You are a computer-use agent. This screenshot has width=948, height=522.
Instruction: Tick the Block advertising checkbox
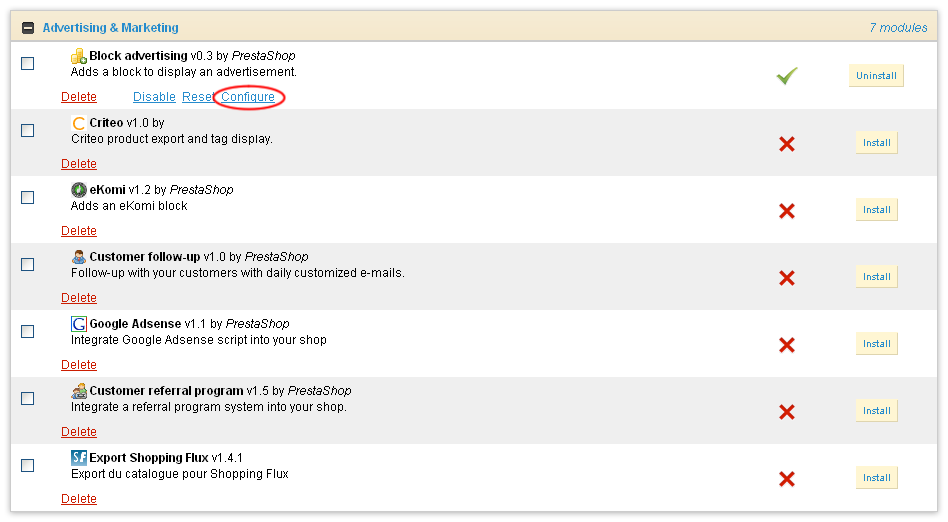coord(28,64)
